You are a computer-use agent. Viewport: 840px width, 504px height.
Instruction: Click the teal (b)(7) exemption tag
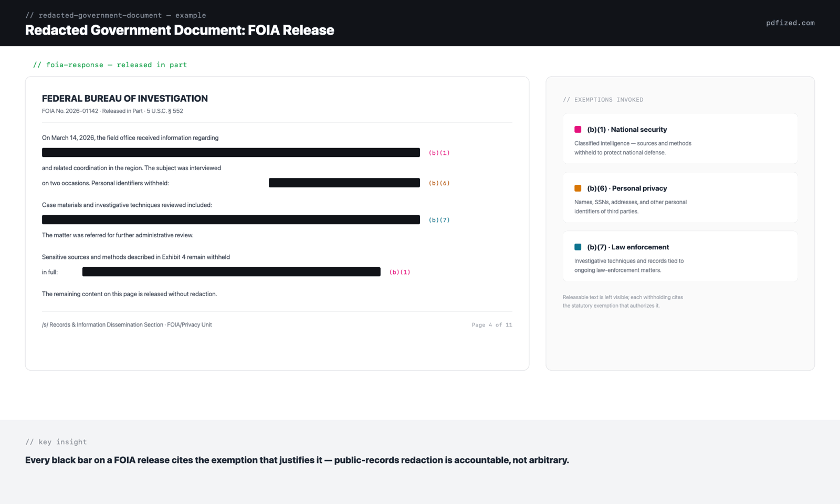click(439, 220)
